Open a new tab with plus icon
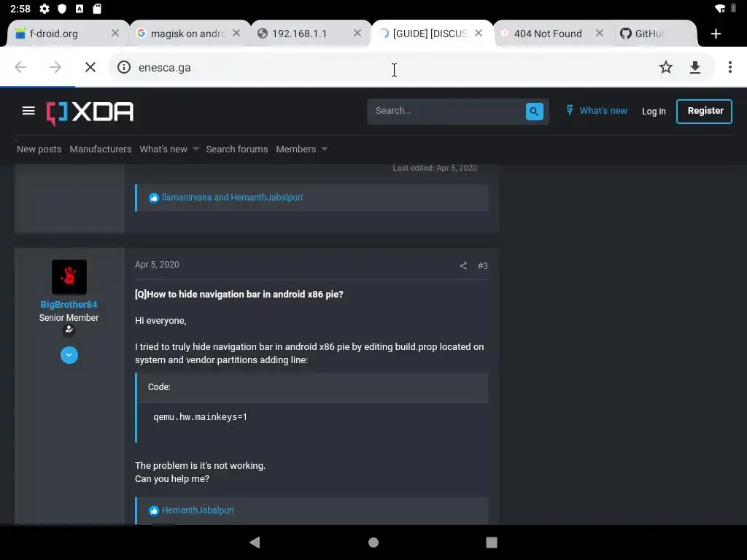The image size is (747, 560). coord(716,34)
